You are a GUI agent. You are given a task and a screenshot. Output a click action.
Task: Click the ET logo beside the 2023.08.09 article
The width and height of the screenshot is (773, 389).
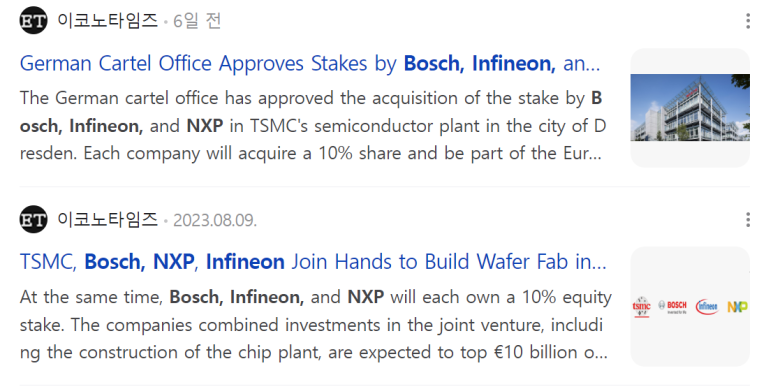[x=34, y=219]
